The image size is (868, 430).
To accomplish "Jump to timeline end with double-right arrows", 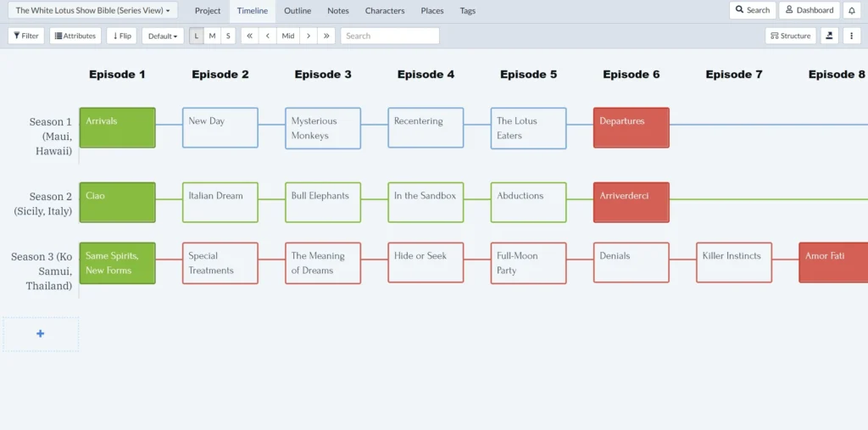I will 326,36.
